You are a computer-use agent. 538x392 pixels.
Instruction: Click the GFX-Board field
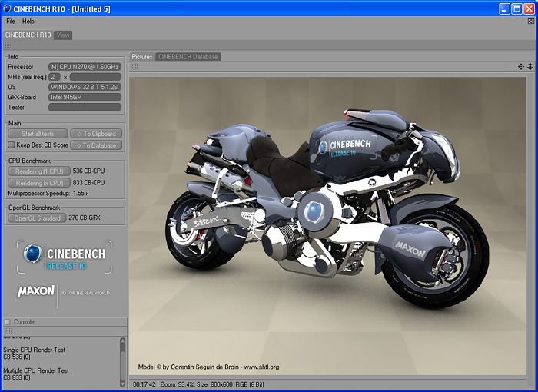pyautogui.click(x=85, y=97)
